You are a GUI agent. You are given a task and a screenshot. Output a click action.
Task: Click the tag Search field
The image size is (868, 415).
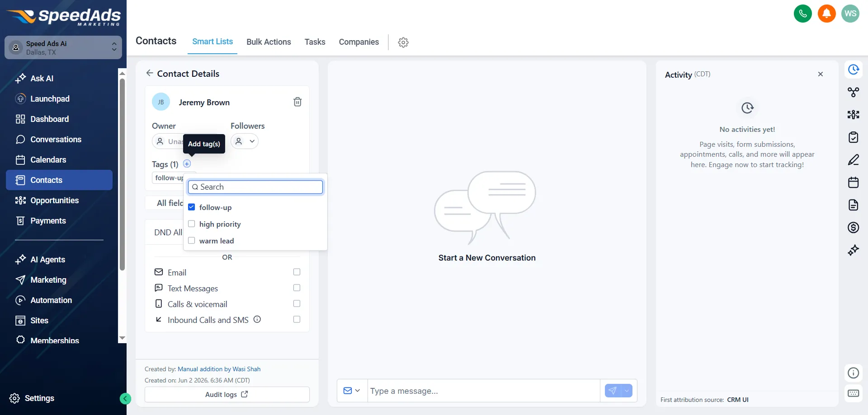click(x=255, y=187)
